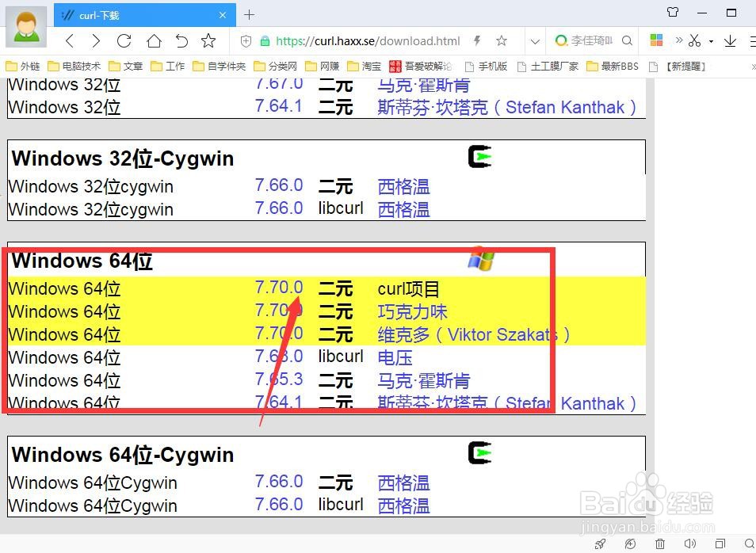
Task: Expand more extensions chevron
Action: pyautogui.click(x=679, y=40)
